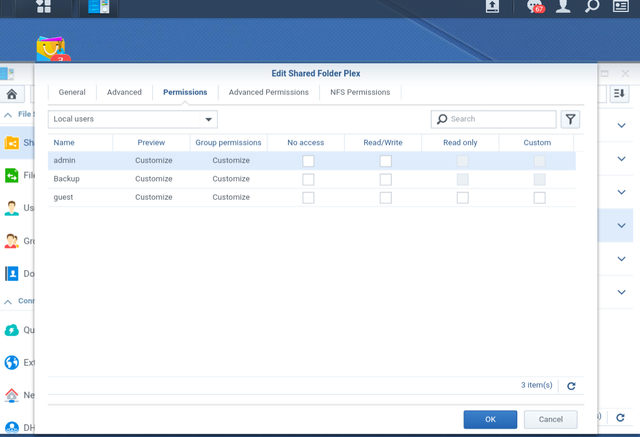
Task: Open the DSM main menu grid icon
Action: click(x=43, y=6)
